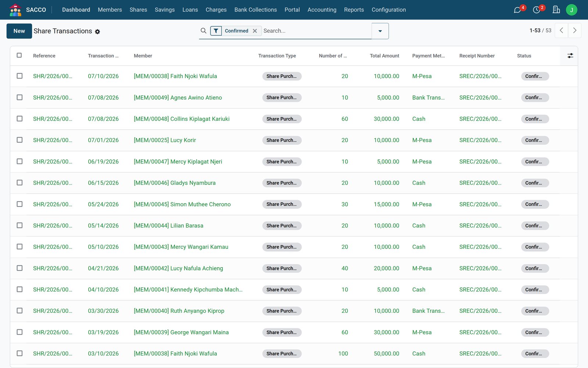The width and height of the screenshot is (588, 368).
Task: Go to previous page arrow
Action: (561, 31)
